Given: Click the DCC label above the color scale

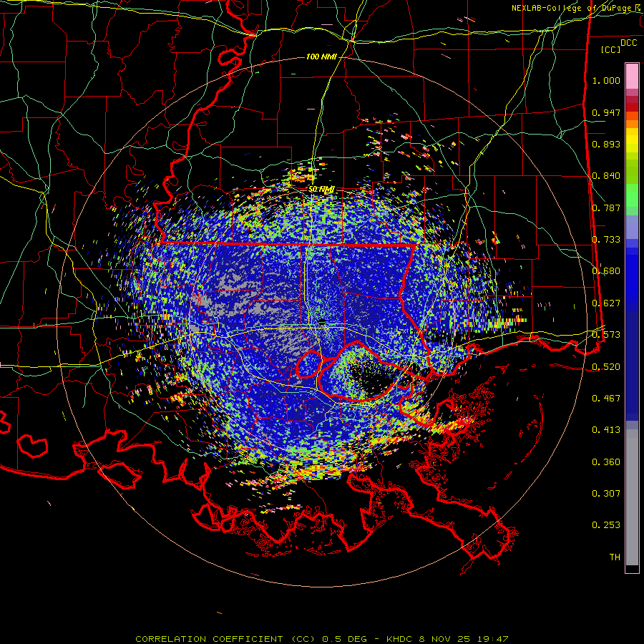Looking at the screenshot, I should point(628,43).
